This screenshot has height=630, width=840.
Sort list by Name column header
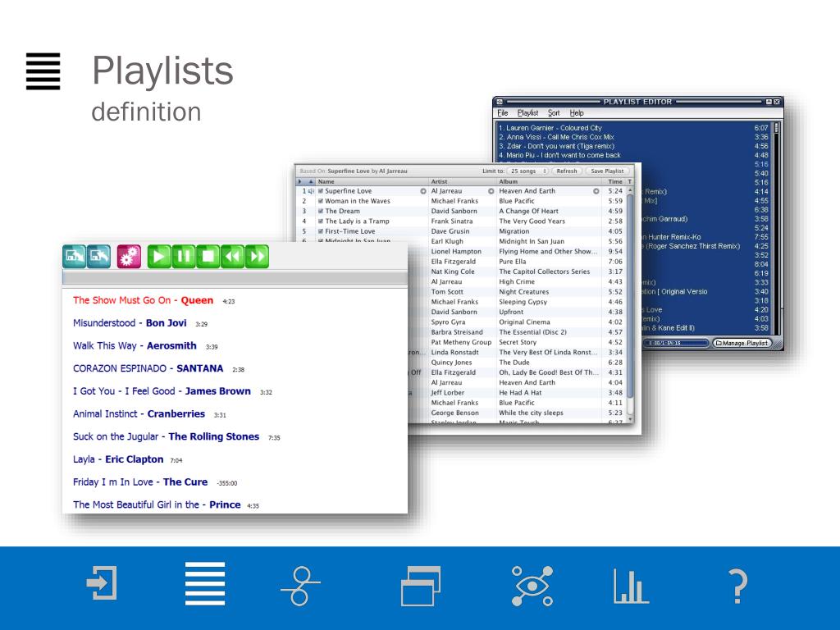(372, 181)
